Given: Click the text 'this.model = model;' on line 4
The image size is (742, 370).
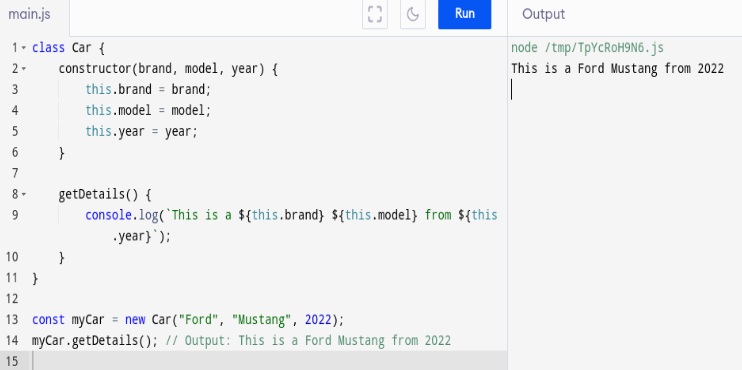Looking at the screenshot, I should (148, 111).
